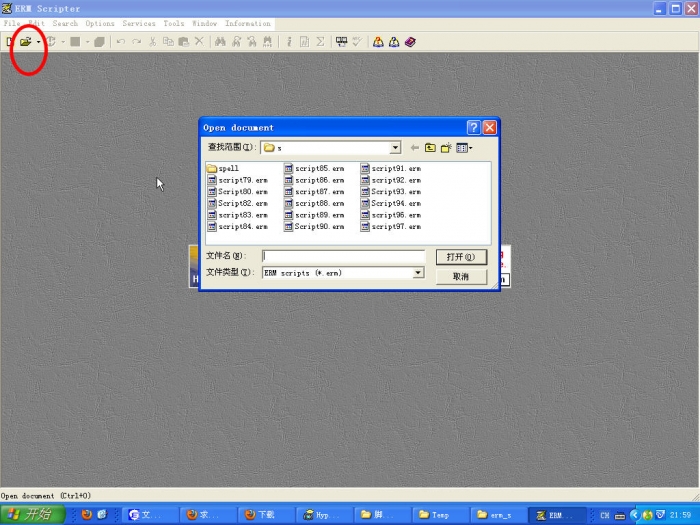Click the Undo toolbar icon
The width and height of the screenshot is (700, 525).
click(x=121, y=42)
